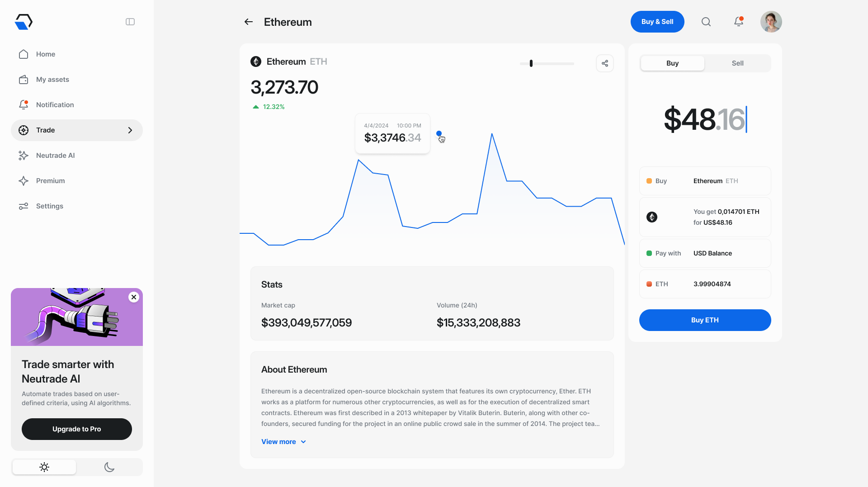Image resolution: width=868 pixels, height=487 pixels.
Task: Click the Buy ETH button
Action: 705,320
